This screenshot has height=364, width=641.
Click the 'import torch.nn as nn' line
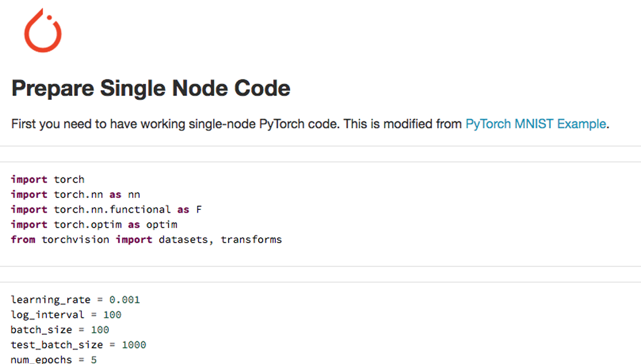(75, 195)
